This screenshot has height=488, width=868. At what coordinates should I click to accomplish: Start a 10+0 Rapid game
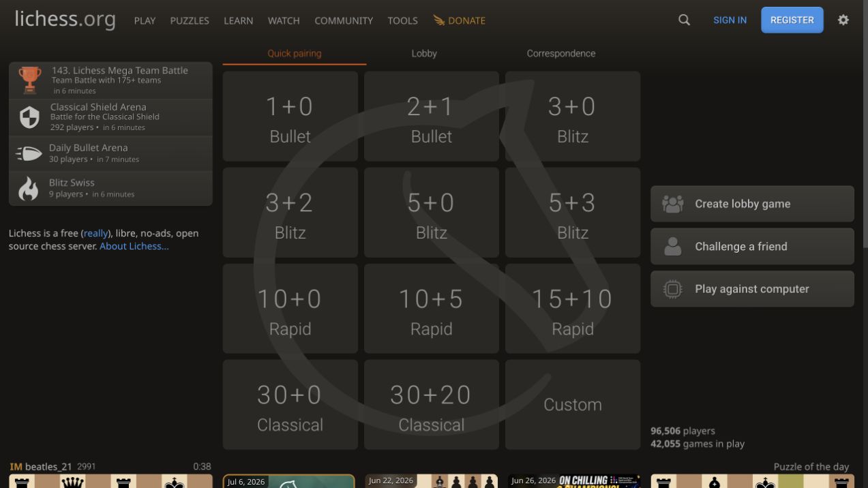[x=290, y=309]
